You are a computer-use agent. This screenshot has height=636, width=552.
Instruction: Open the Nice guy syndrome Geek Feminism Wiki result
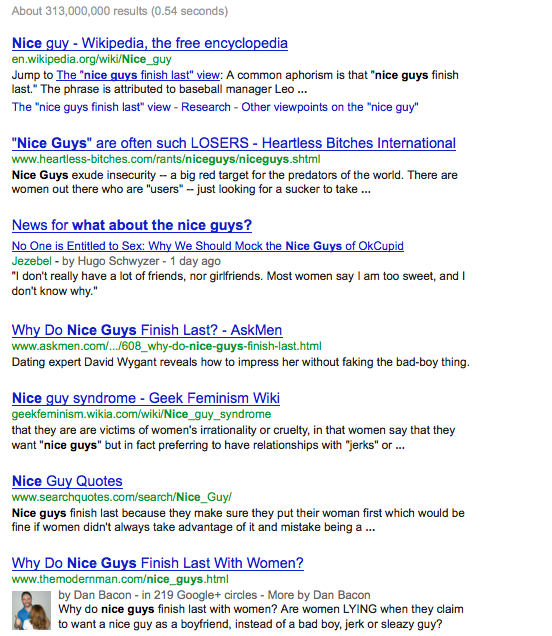[146, 398]
